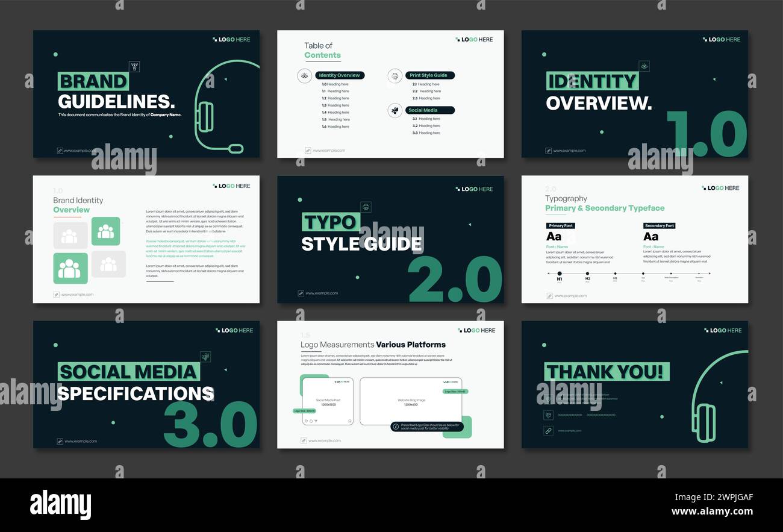Click the plant icon beside Social Media heading
783x532 pixels.
point(395,110)
